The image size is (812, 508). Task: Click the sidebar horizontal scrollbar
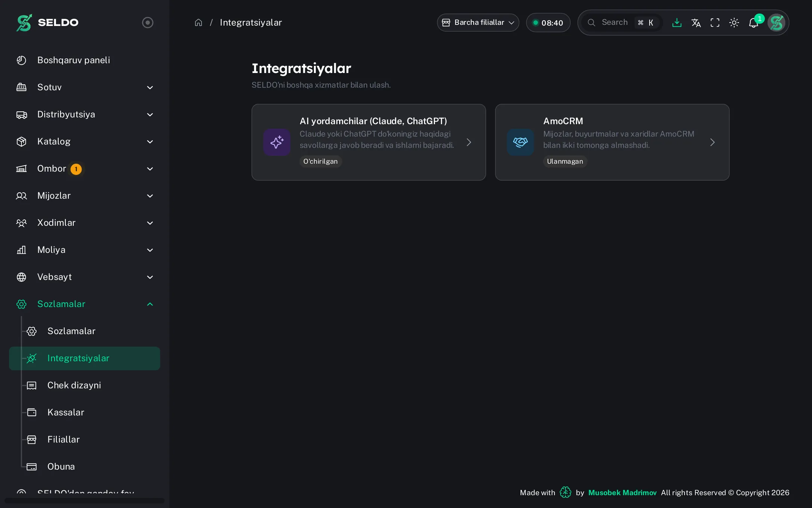(85, 500)
